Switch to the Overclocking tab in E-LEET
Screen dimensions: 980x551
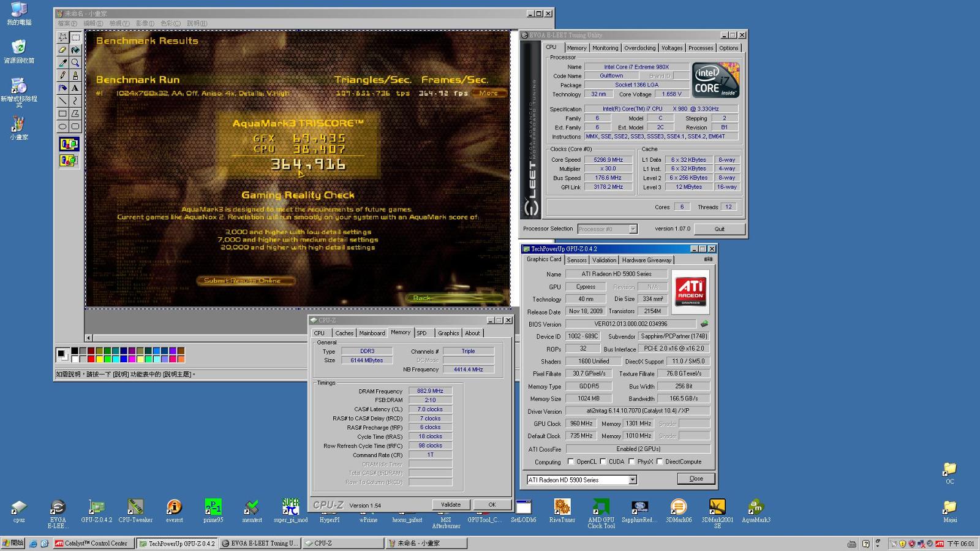(639, 48)
